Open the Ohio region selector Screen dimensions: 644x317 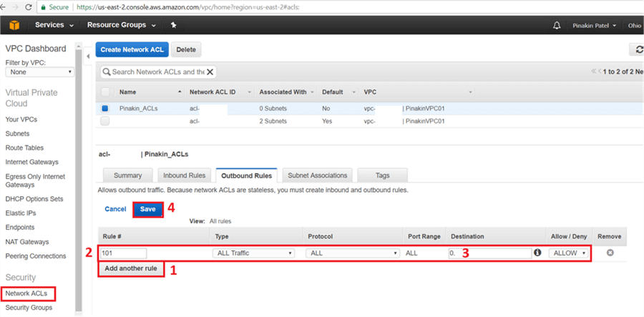click(x=635, y=26)
